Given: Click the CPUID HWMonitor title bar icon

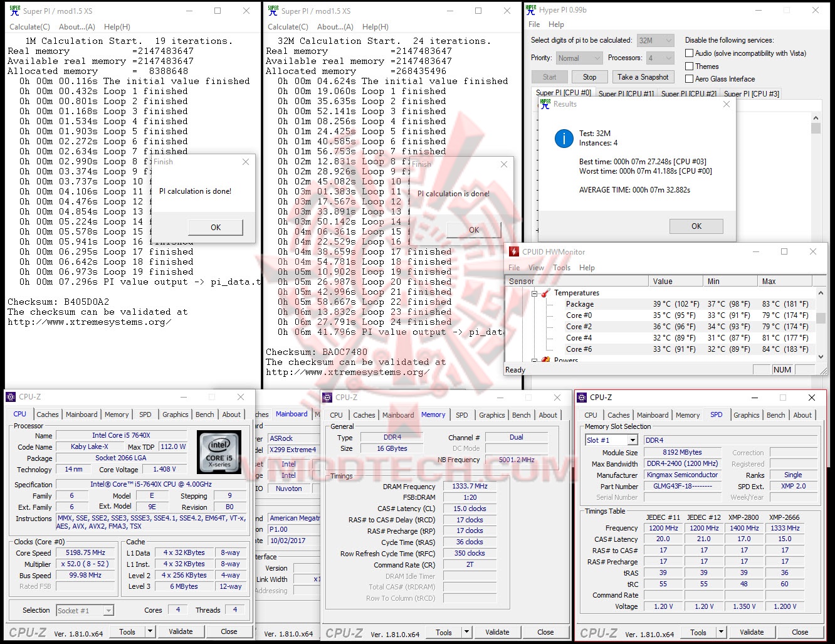Looking at the screenshot, I should point(514,251).
